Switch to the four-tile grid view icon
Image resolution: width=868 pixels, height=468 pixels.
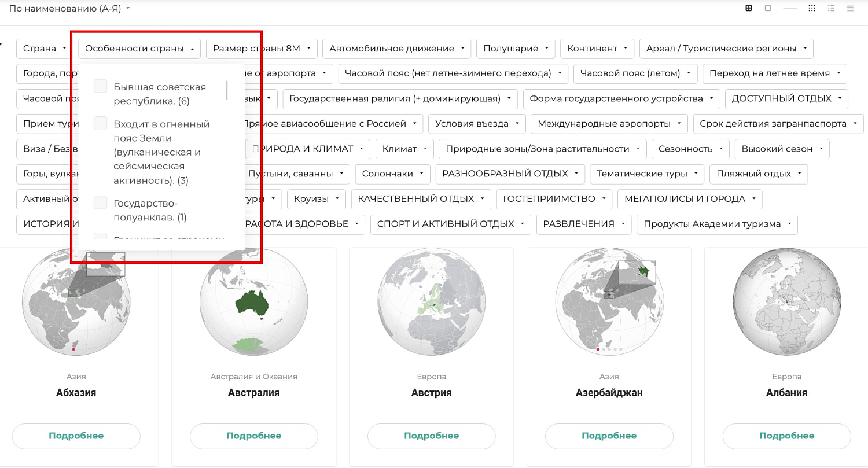749,8
